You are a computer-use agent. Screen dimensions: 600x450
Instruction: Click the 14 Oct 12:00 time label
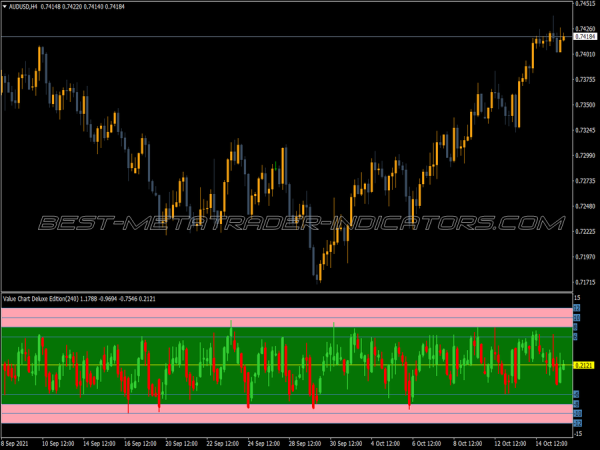click(x=551, y=444)
